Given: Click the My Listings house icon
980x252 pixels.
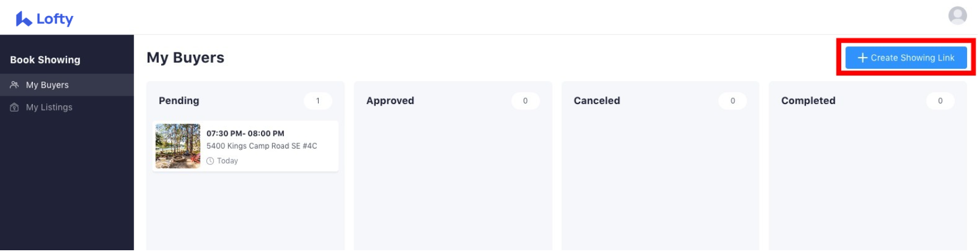Looking at the screenshot, I should [x=15, y=107].
